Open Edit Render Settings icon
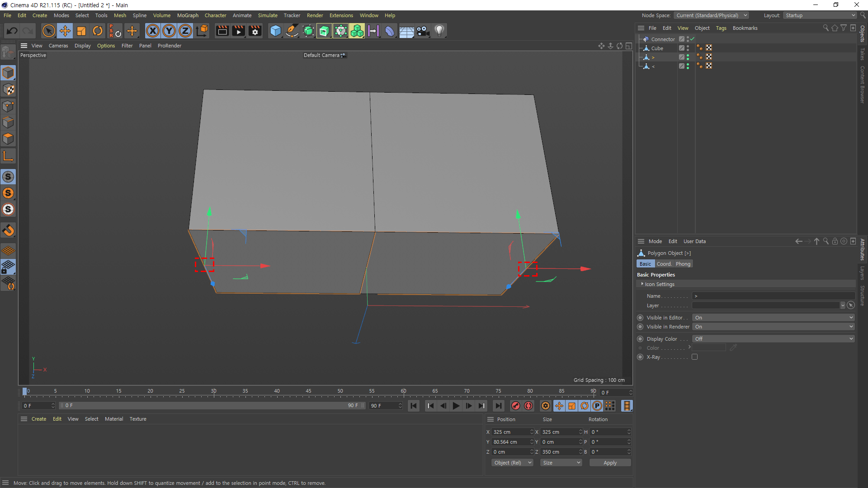This screenshot has height=488, width=868. (x=255, y=31)
